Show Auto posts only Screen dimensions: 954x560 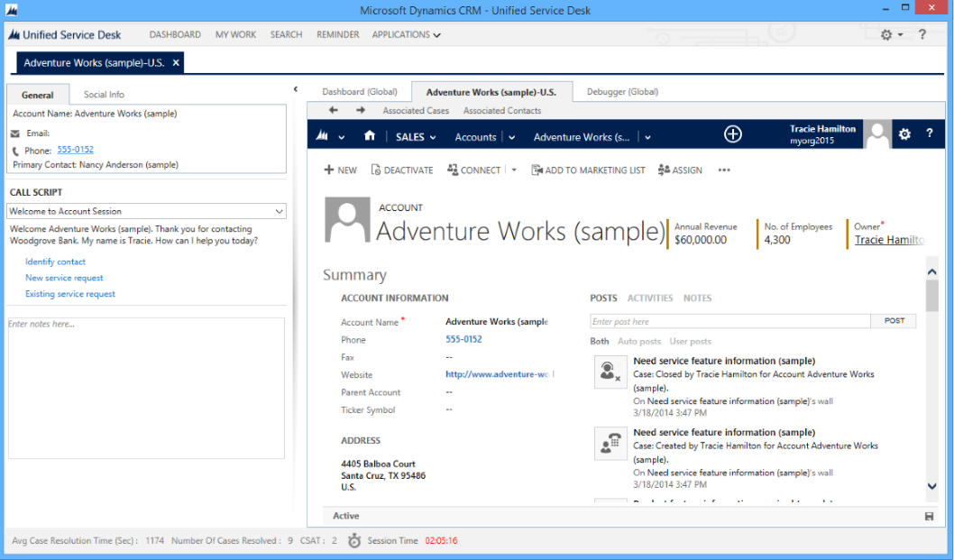click(638, 341)
